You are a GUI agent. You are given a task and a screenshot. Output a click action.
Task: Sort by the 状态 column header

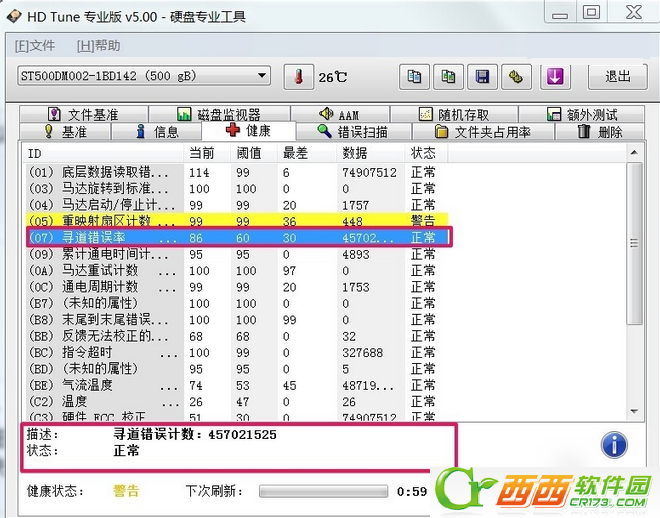(x=426, y=153)
